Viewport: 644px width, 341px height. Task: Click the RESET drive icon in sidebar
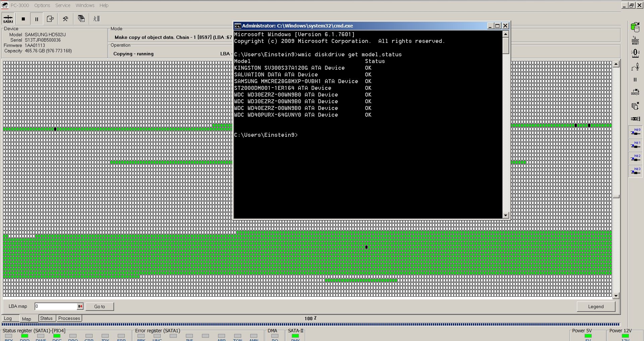tap(635, 41)
